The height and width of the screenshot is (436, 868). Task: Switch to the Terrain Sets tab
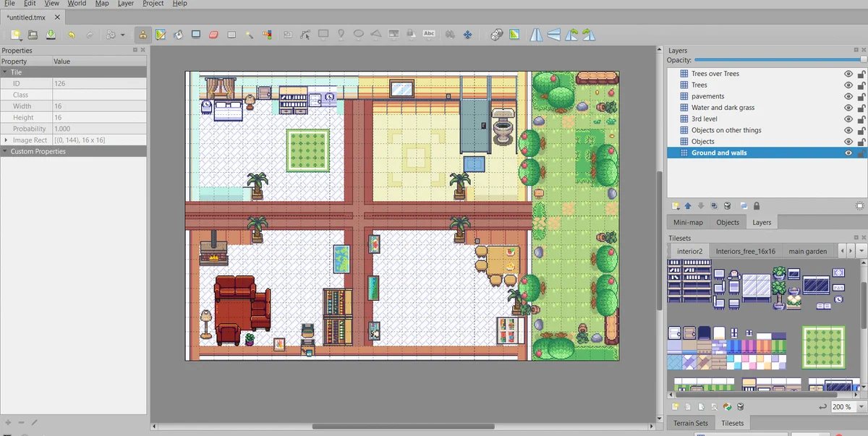click(x=691, y=423)
